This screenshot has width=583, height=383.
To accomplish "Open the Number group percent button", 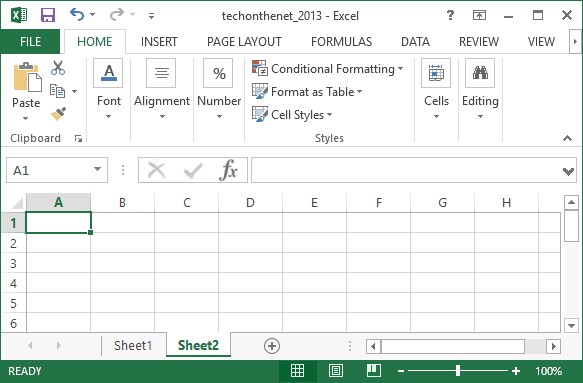I will point(219,89).
